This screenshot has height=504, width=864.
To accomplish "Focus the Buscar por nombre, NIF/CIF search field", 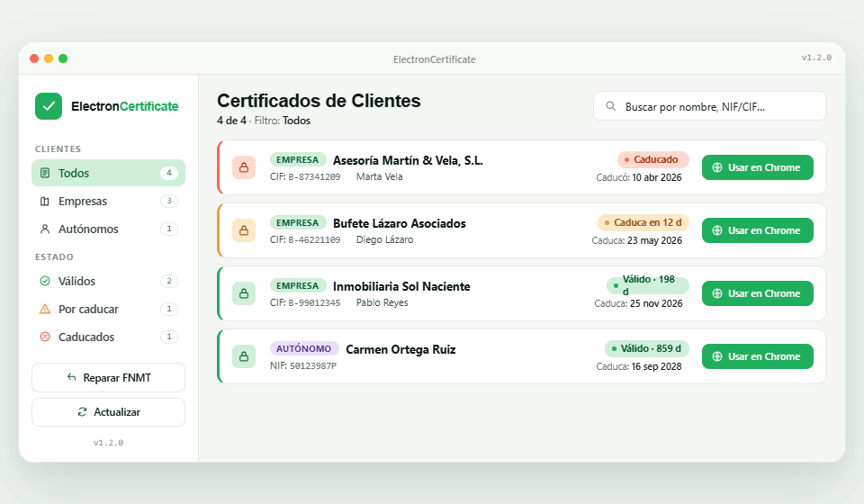I will tap(710, 106).
